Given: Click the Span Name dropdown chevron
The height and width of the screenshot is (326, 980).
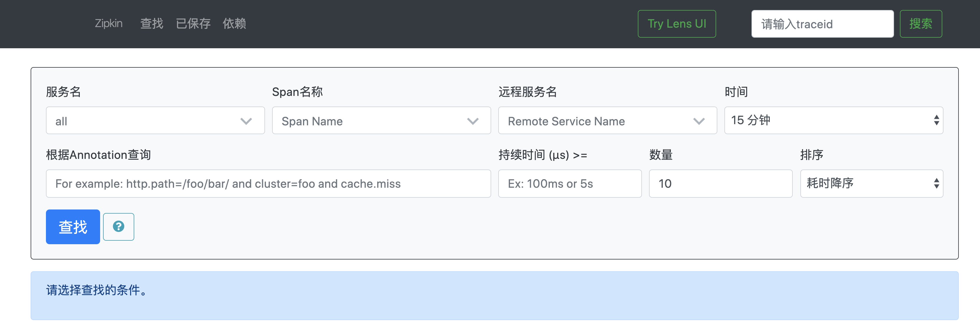Looking at the screenshot, I should [x=473, y=121].
